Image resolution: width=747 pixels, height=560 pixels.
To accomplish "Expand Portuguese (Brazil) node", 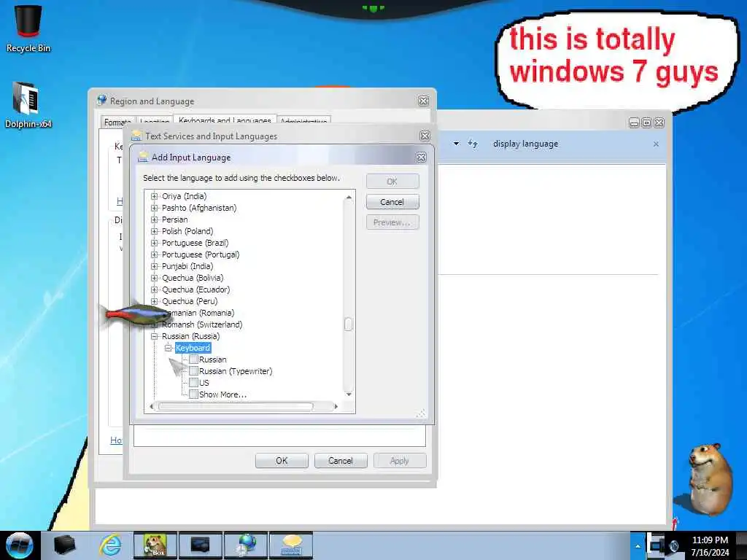I will [x=155, y=243].
